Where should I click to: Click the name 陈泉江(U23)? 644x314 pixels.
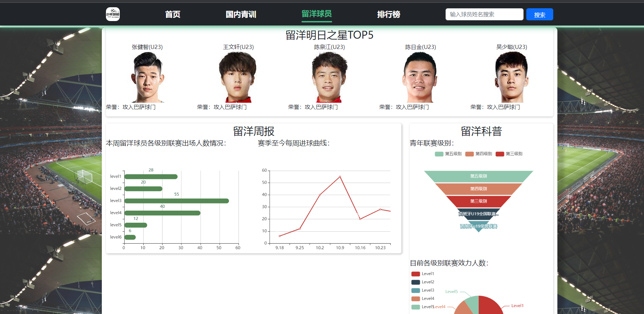(x=330, y=47)
